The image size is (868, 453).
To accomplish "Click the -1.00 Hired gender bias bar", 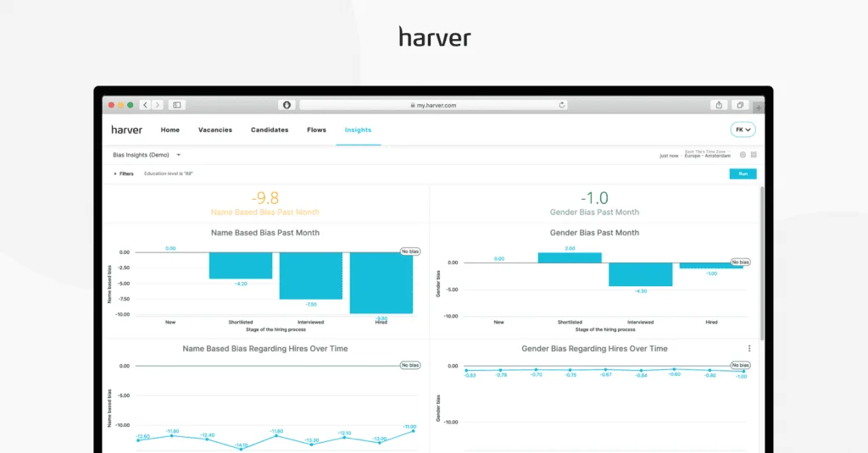I will (711, 266).
